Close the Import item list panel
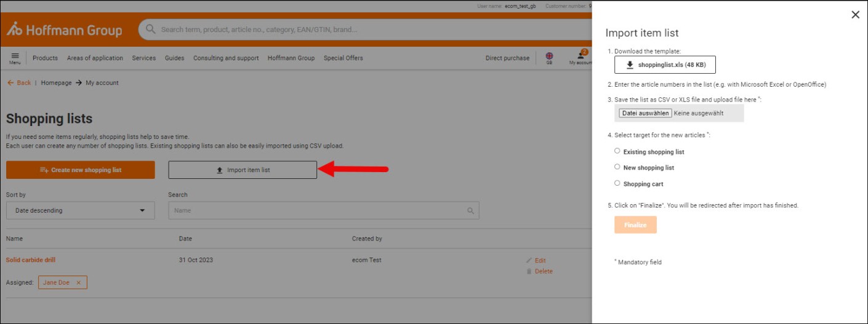This screenshot has height=324, width=868. click(855, 15)
